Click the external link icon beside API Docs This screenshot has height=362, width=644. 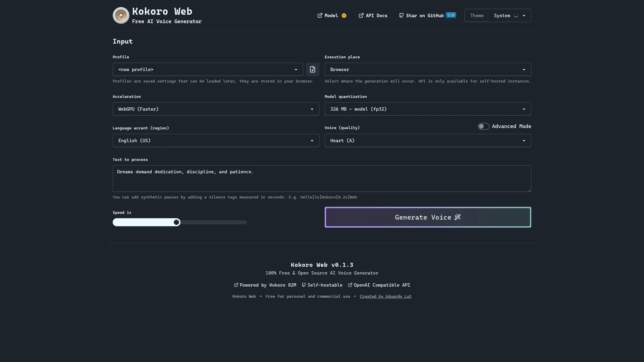tap(361, 15)
